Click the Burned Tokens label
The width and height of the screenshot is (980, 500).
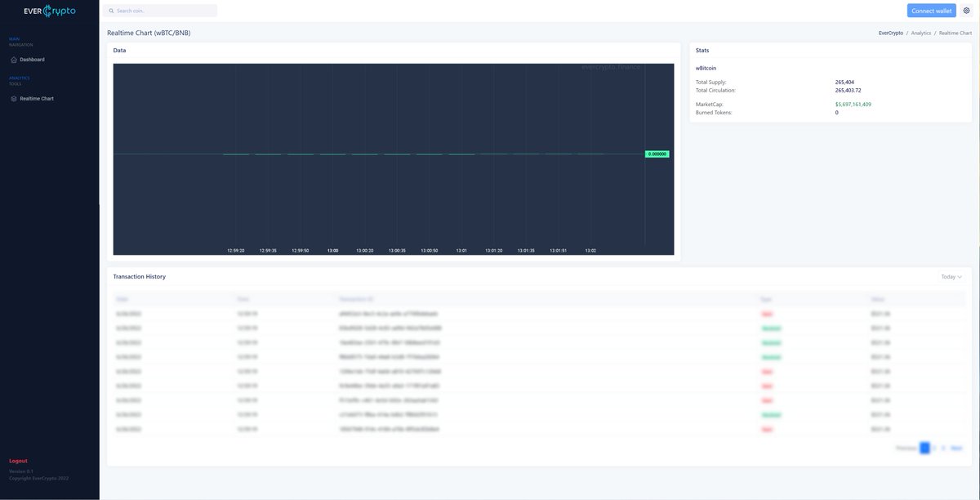[x=714, y=113]
